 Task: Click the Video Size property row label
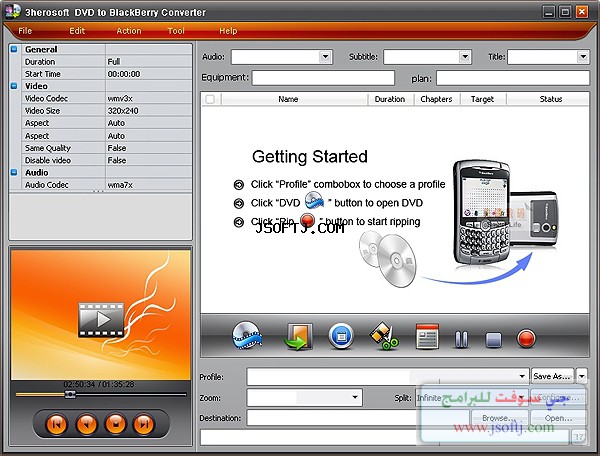click(42, 111)
